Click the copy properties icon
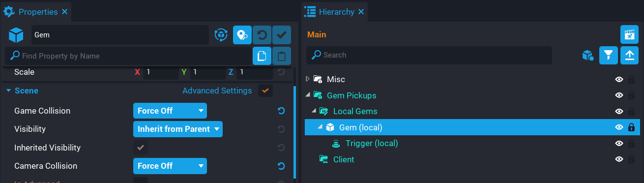 point(262,56)
